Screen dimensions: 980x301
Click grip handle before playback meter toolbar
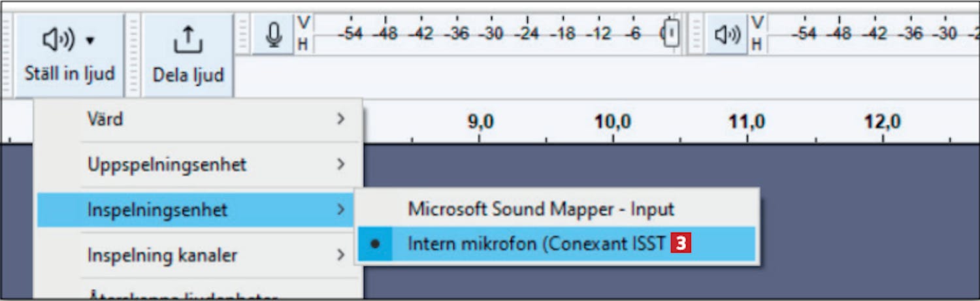tap(696, 35)
